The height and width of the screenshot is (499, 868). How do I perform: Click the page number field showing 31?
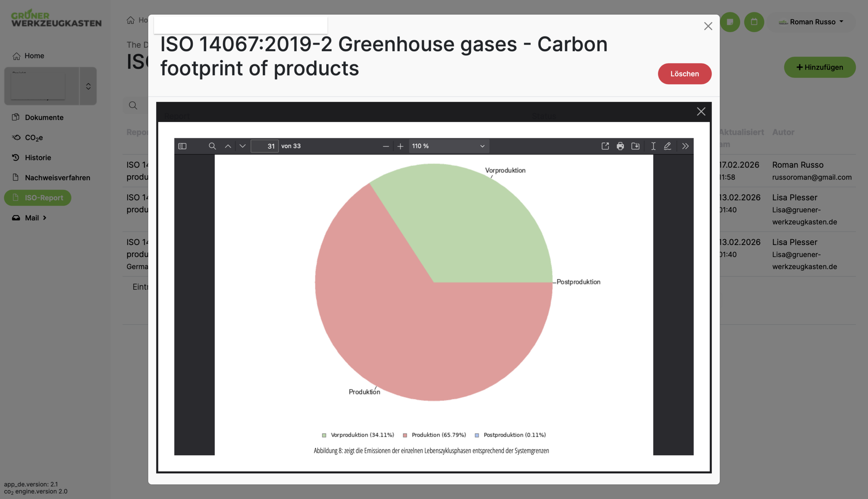click(264, 146)
